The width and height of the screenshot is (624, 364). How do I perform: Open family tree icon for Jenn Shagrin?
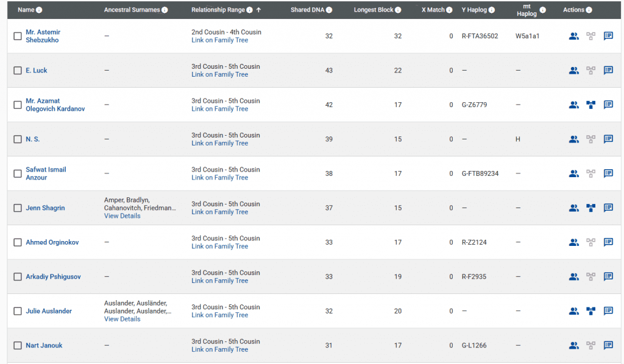[590, 208]
